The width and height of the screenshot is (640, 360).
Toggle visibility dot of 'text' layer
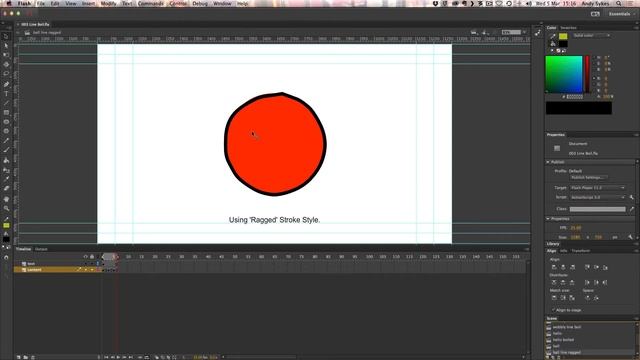pyautogui.click(x=86, y=264)
